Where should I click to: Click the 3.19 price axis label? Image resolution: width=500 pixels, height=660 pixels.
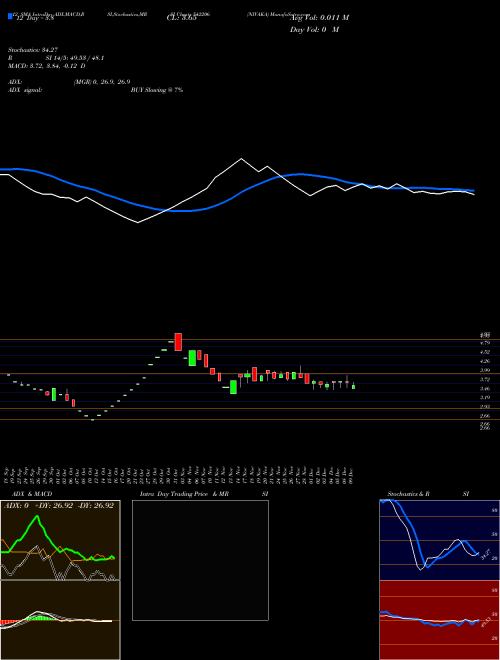pyautogui.click(x=485, y=397)
